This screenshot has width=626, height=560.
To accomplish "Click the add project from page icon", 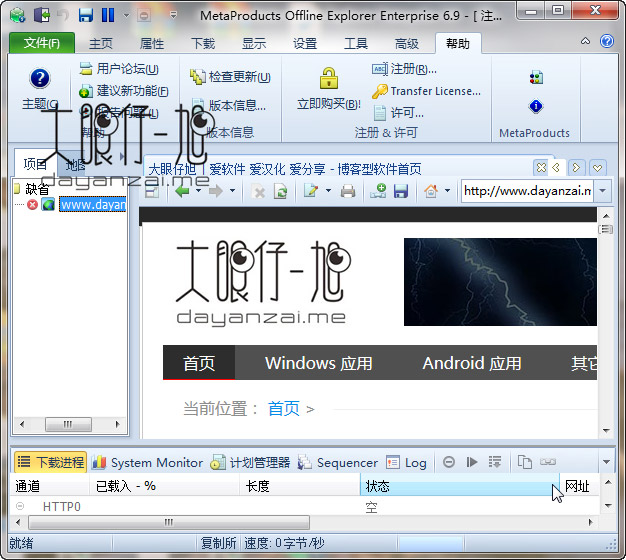I will tap(378, 191).
